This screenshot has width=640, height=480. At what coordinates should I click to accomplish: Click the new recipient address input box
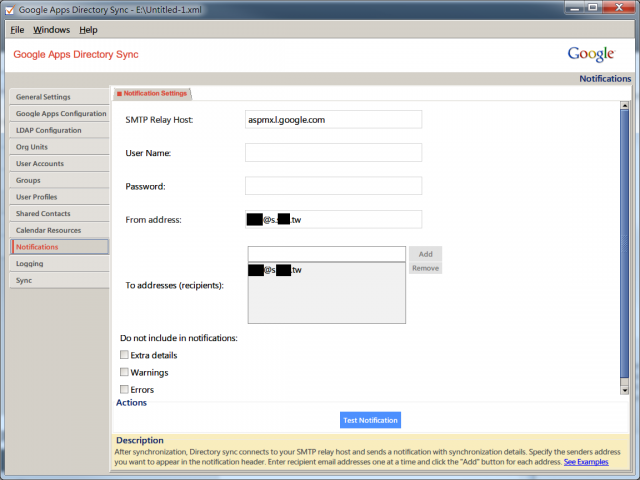327,254
